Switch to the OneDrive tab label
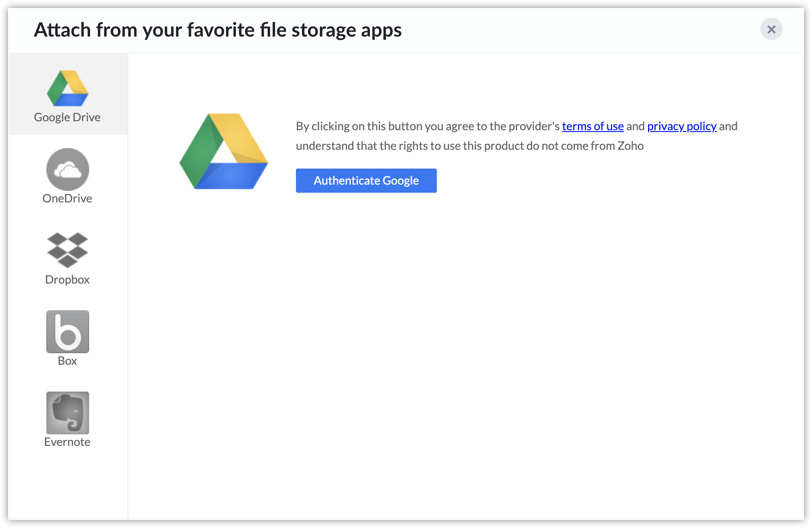 (67, 198)
